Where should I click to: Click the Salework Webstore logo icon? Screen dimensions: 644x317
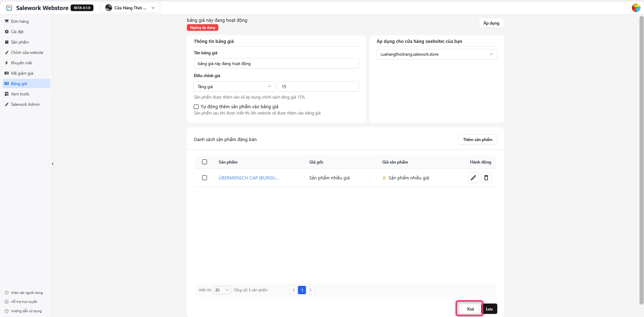point(9,8)
